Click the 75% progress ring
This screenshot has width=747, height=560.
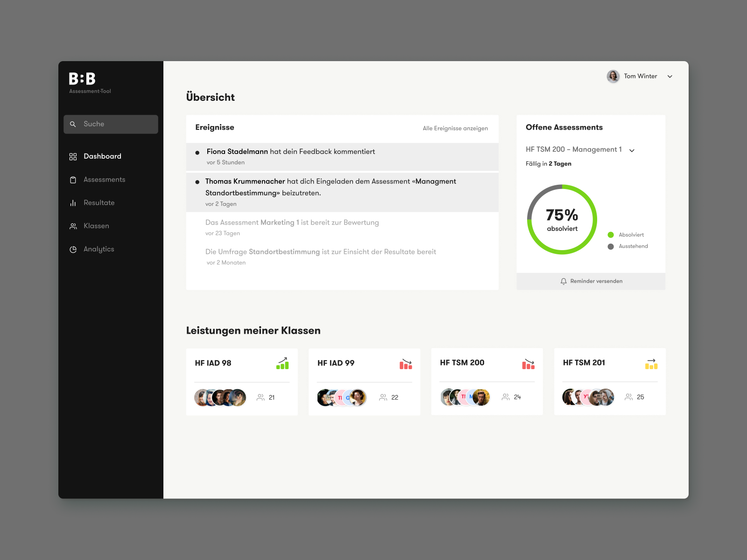tap(562, 219)
